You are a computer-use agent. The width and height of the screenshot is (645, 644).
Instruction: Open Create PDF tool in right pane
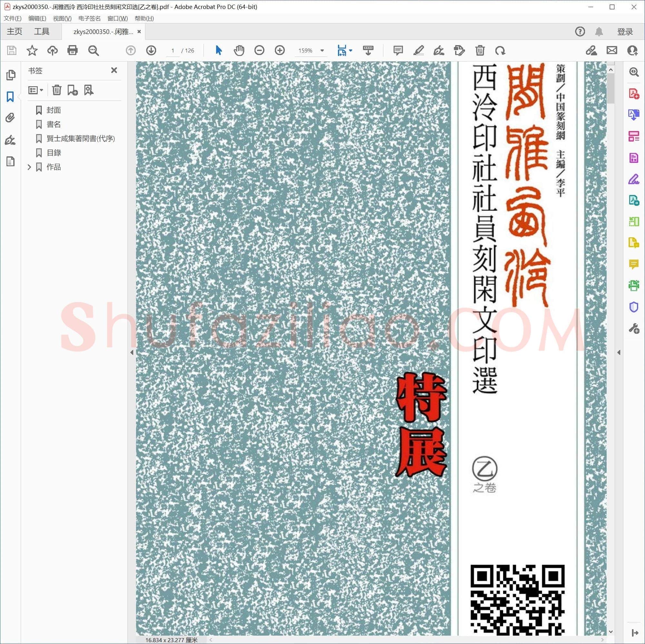(x=634, y=93)
